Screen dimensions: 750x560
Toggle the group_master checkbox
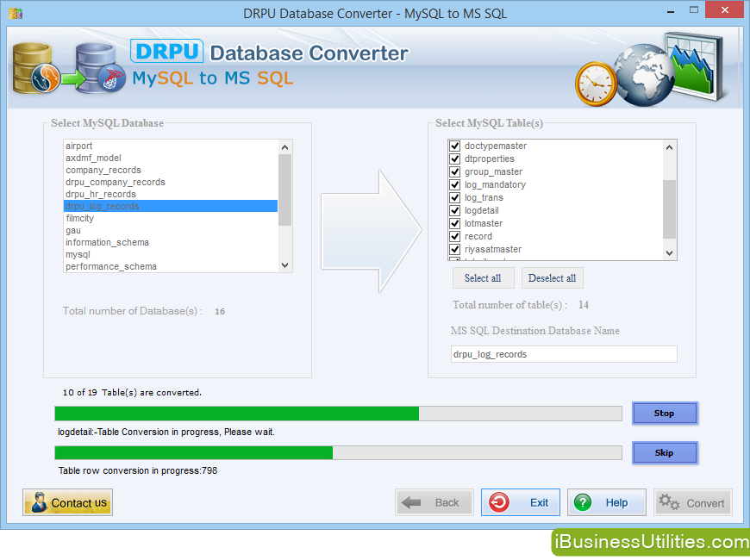tap(455, 171)
